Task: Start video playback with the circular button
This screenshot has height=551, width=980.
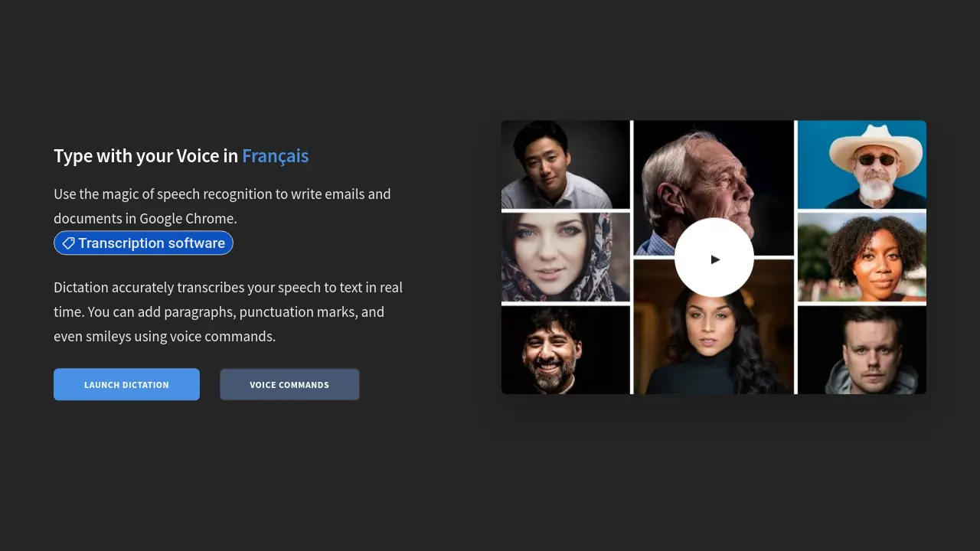Action: [x=714, y=258]
